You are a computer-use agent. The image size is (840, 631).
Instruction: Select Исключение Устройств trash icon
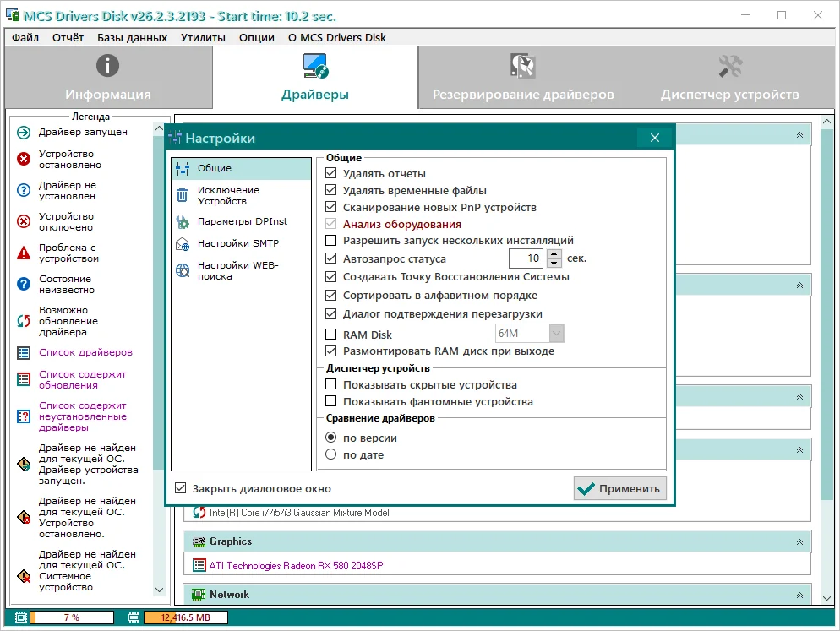[183, 196]
